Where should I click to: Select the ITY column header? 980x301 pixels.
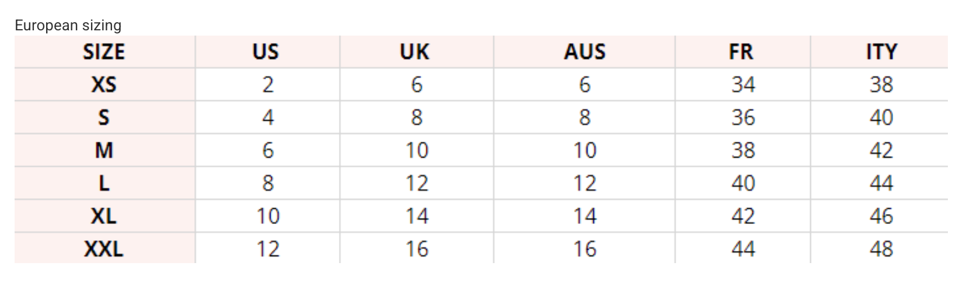881,52
